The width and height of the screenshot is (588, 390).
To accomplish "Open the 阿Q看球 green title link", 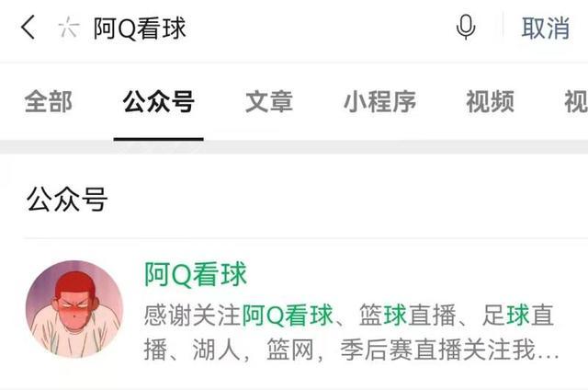I will point(196,274).
